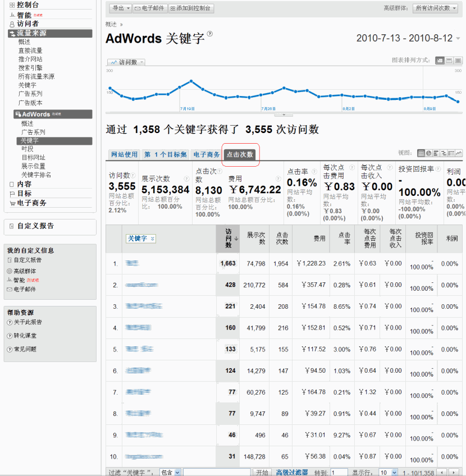The height and width of the screenshot is (476, 466).
Task: Open the 导出 export dropdown
Action: tap(120, 8)
